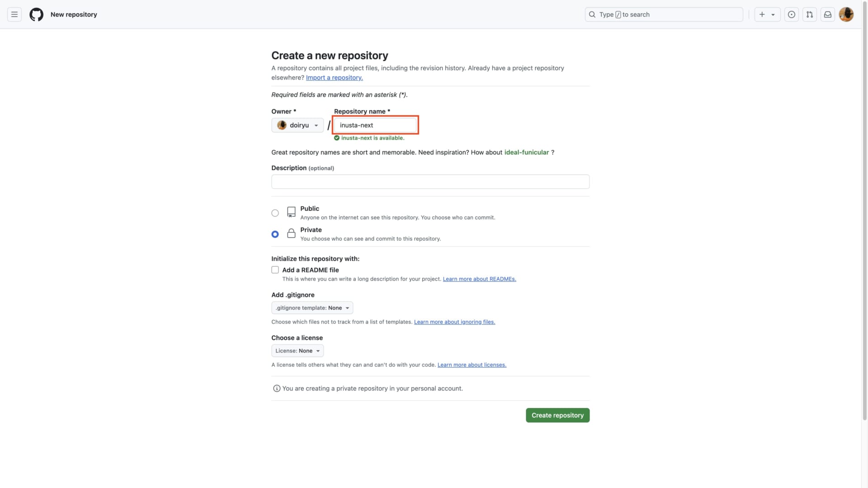Click the info icon near private notice
The height and width of the screenshot is (488, 868).
(x=277, y=389)
